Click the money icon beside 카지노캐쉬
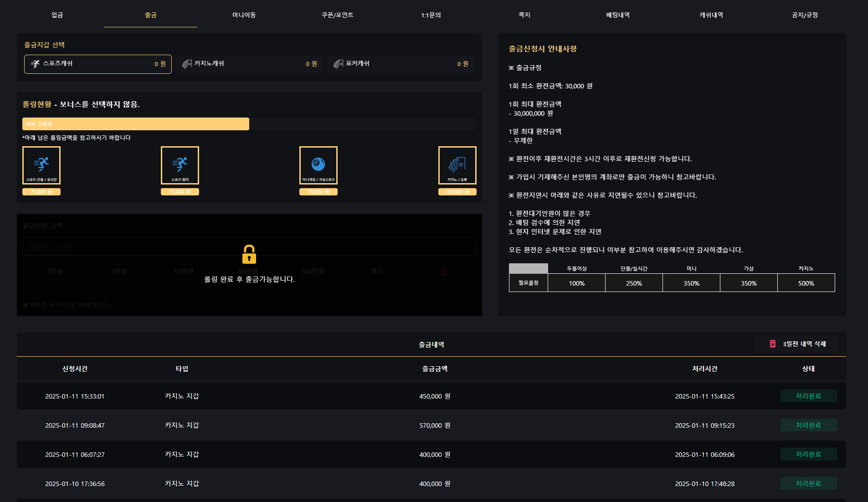The width and height of the screenshot is (868, 502). point(187,64)
